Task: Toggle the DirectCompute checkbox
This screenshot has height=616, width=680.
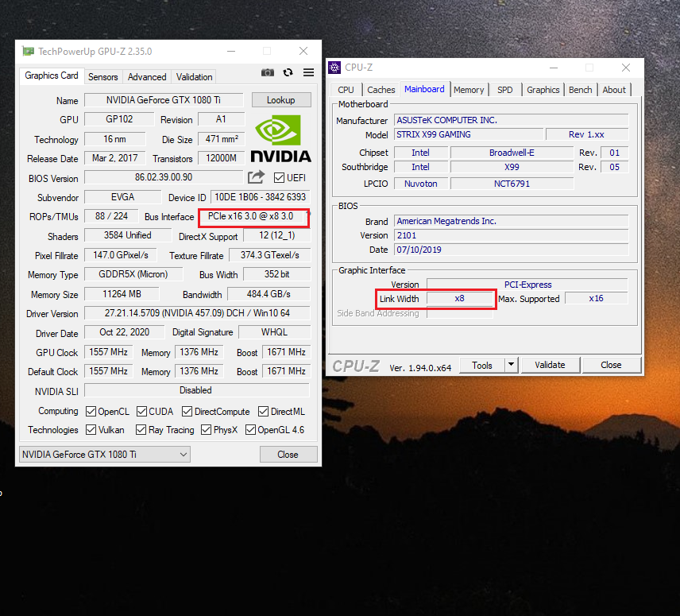Action: coord(187,411)
